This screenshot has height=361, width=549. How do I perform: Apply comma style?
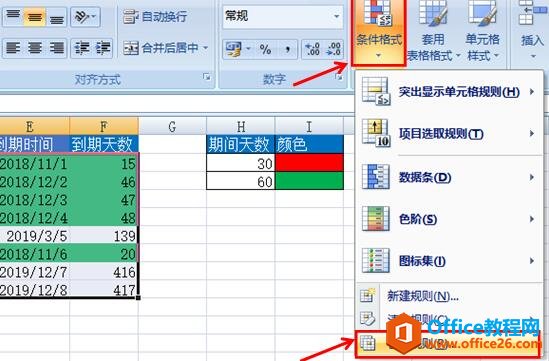(287, 49)
